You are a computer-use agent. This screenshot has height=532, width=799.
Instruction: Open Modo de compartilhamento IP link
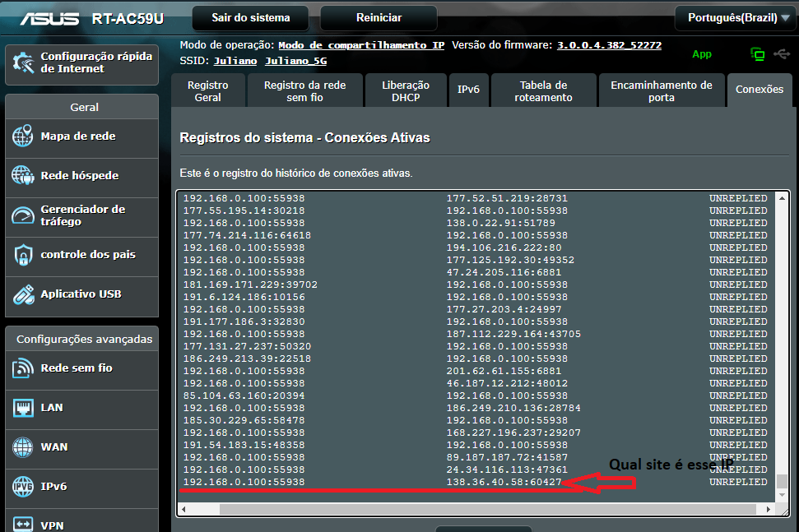tap(361, 45)
